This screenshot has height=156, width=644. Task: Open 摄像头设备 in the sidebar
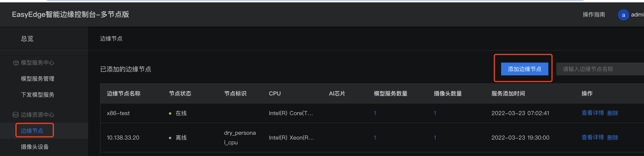coord(35,147)
